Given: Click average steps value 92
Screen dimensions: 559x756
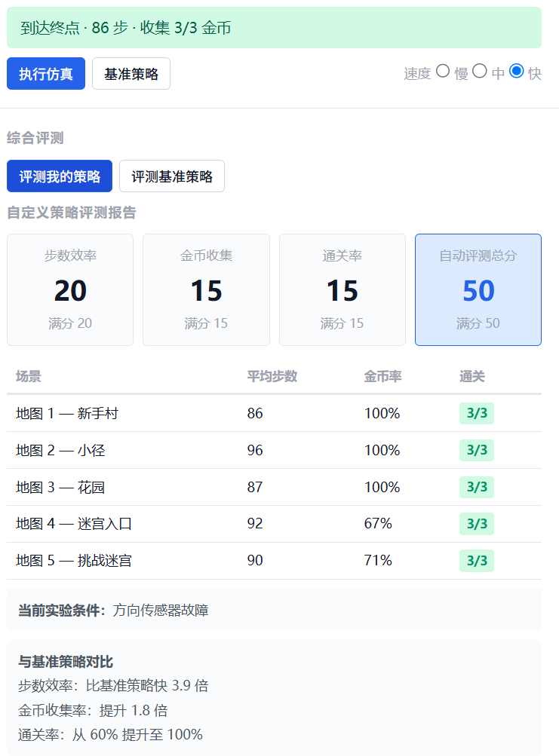Looking at the screenshot, I should click(x=255, y=524).
